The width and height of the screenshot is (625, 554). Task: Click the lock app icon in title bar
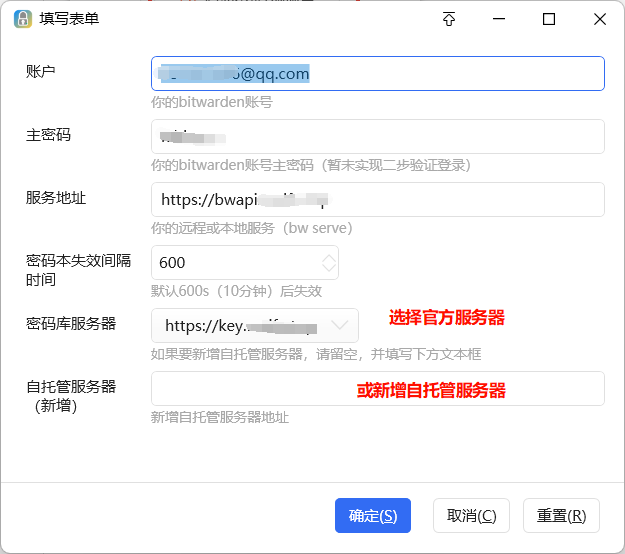click(23, 19)
